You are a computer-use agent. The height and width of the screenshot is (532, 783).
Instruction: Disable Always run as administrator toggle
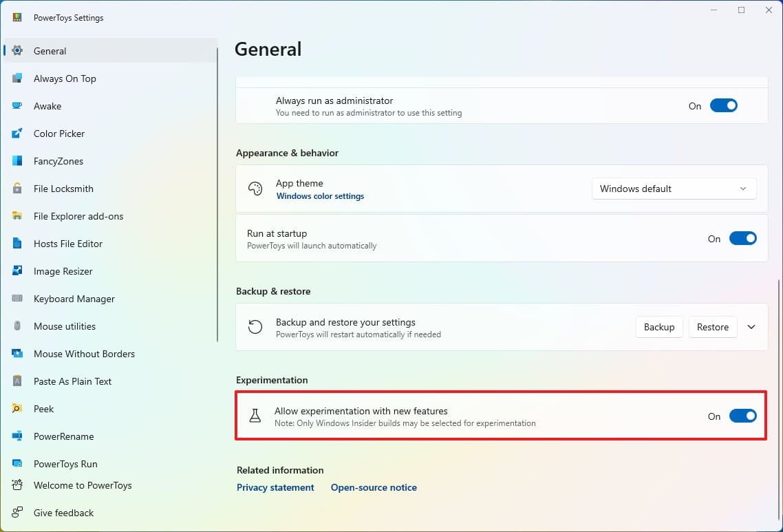pos(723,106)
